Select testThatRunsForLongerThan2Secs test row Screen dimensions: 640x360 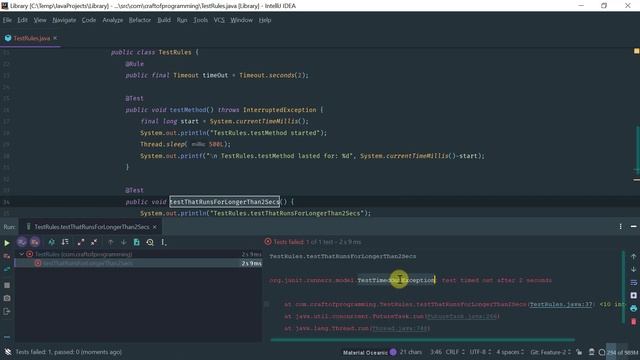tap(139, 263)
